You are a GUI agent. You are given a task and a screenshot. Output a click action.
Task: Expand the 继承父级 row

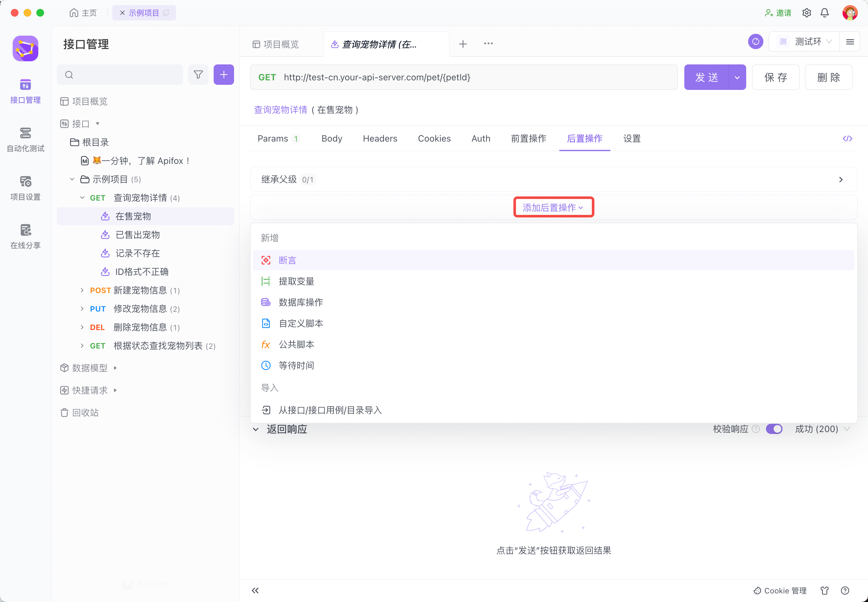[841, 180]
